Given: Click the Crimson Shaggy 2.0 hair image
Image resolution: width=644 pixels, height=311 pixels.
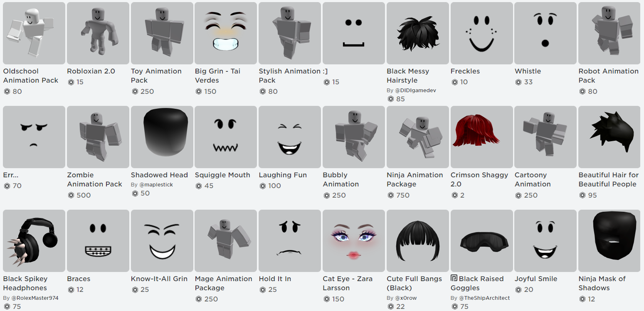Looking at the screenshot, I should (482, 137).
